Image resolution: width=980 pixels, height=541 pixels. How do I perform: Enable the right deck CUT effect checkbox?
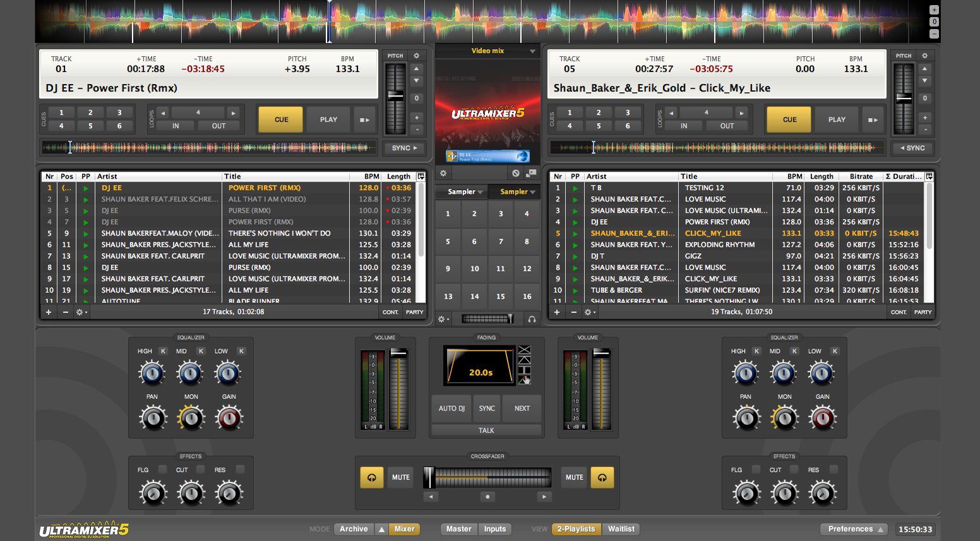794,469
